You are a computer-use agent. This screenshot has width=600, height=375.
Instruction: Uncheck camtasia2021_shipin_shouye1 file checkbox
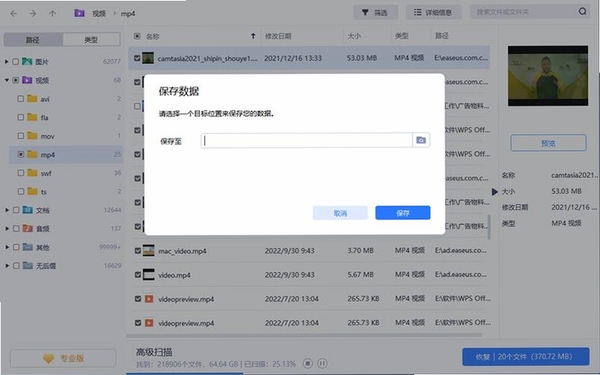tap(137, 58)
